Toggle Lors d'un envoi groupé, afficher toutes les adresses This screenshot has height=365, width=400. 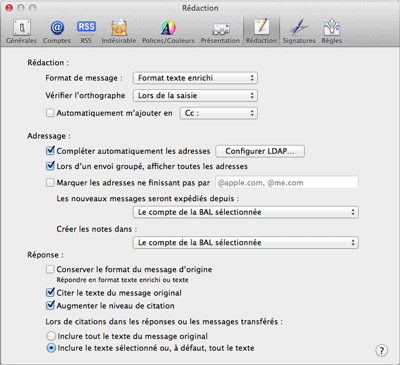[50, 166]
